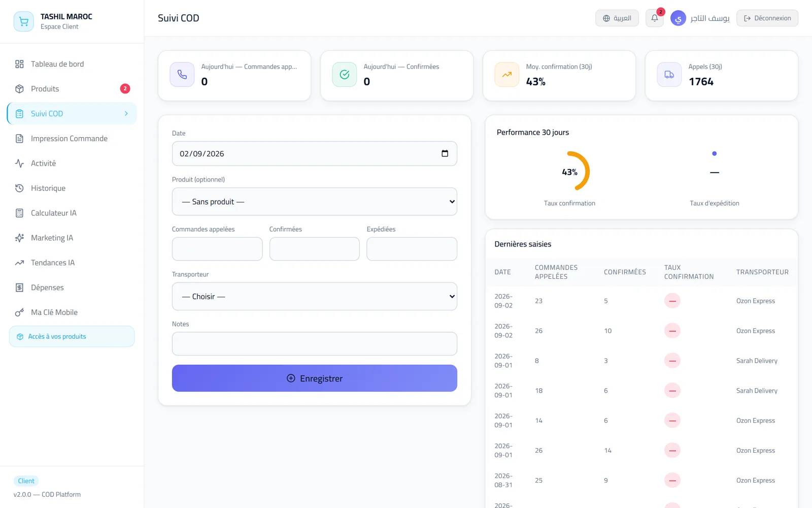Image resolution: width=812 pixels, height=508 pixels.
Task: Focus the Commandes appelées input field
Action: [x=217, y=249]
